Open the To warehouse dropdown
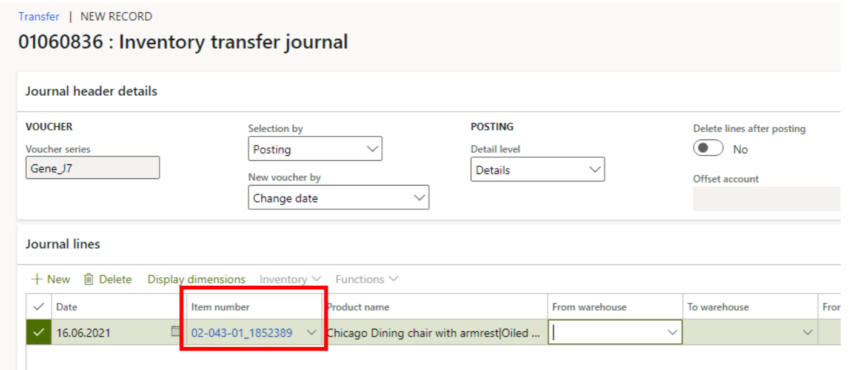The image size is (868, 370). pyautogui.click(x=807, y=332)
